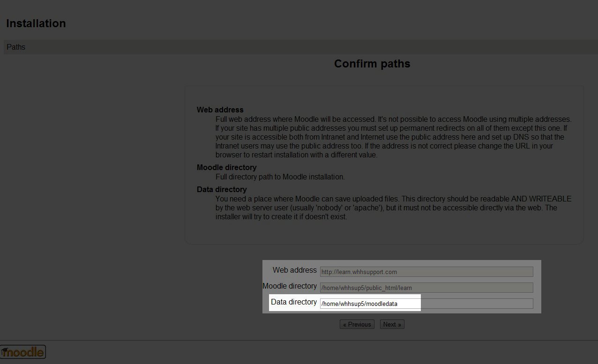Click the bold Web address help heading

(x=220, y=110)
